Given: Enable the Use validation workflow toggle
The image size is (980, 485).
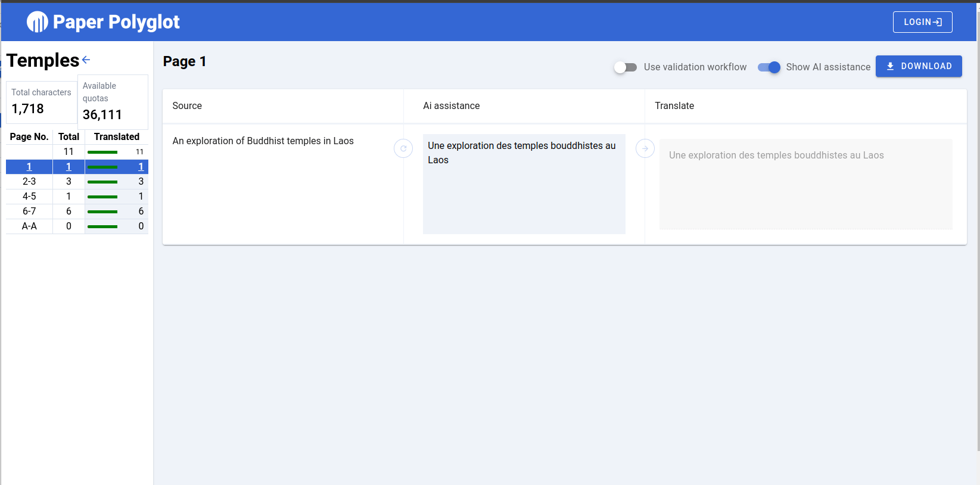Looking at the screenshot, I should 626,67.
